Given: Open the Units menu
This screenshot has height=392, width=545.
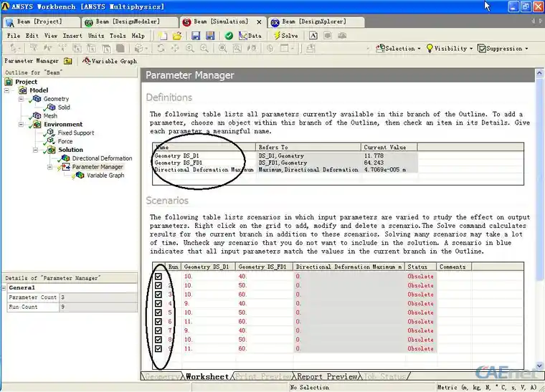Looking at the screenshot, I should (x=96, y=36).
